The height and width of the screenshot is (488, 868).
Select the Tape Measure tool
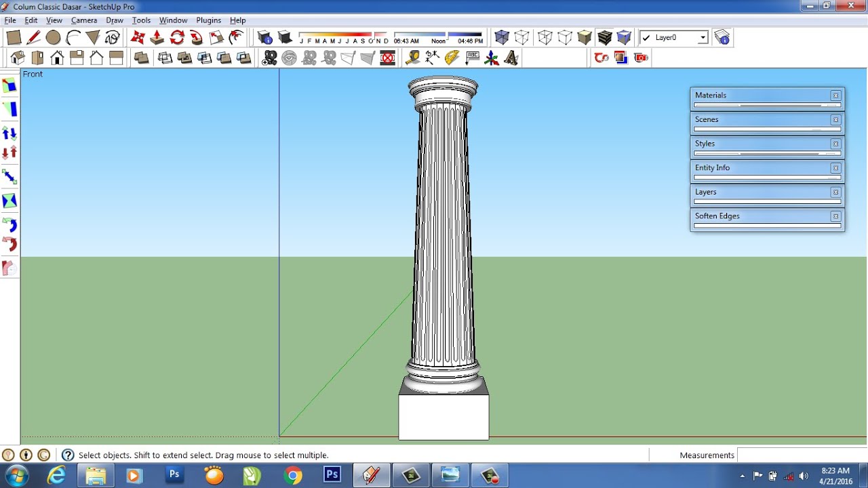tap(412, 58)
